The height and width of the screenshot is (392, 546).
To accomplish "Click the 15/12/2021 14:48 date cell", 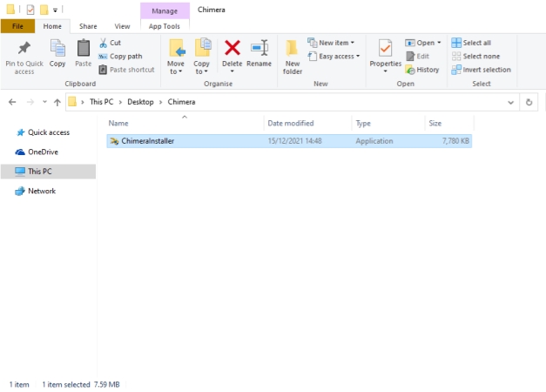I will (x=295, y=141).
